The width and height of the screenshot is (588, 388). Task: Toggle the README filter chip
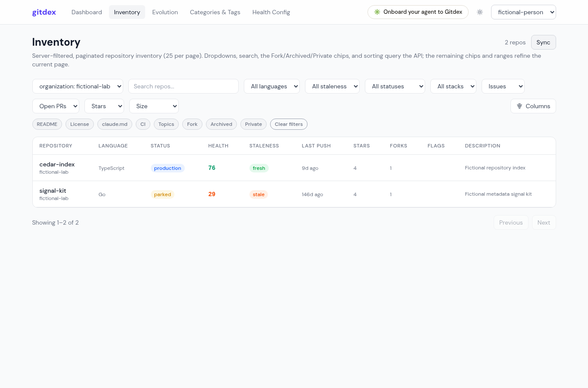[47, 124]
